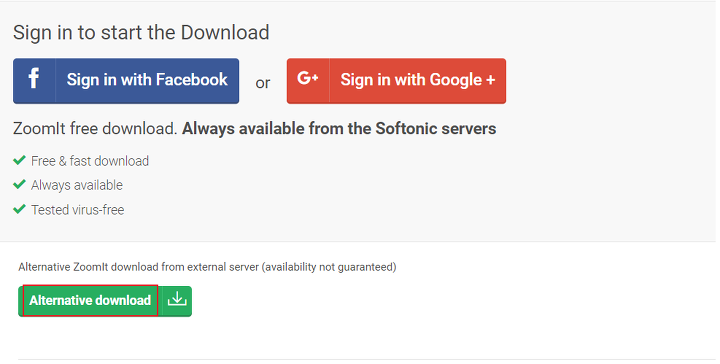This screenshot has width=720, height=364.
Task: Click the "or" text between sign-in buttons
Action: (x=263, y=83)
